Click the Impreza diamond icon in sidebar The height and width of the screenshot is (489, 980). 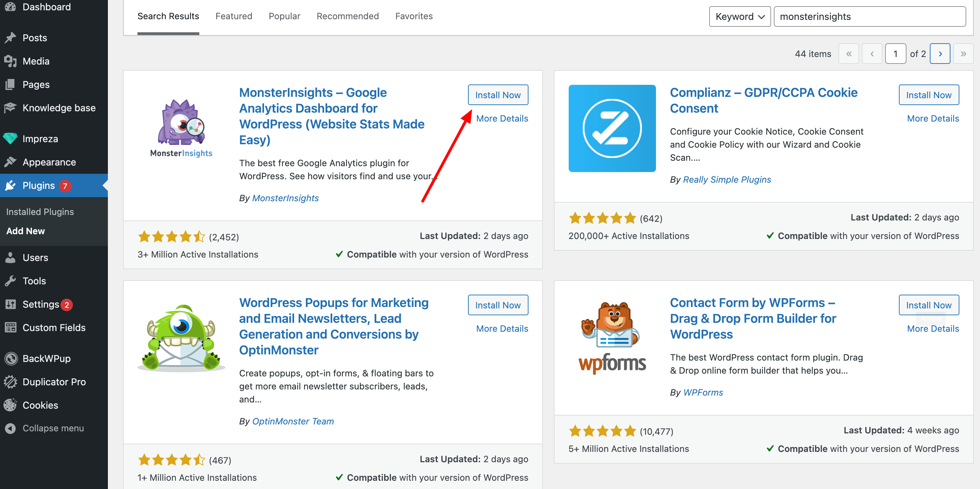[10, 139]
